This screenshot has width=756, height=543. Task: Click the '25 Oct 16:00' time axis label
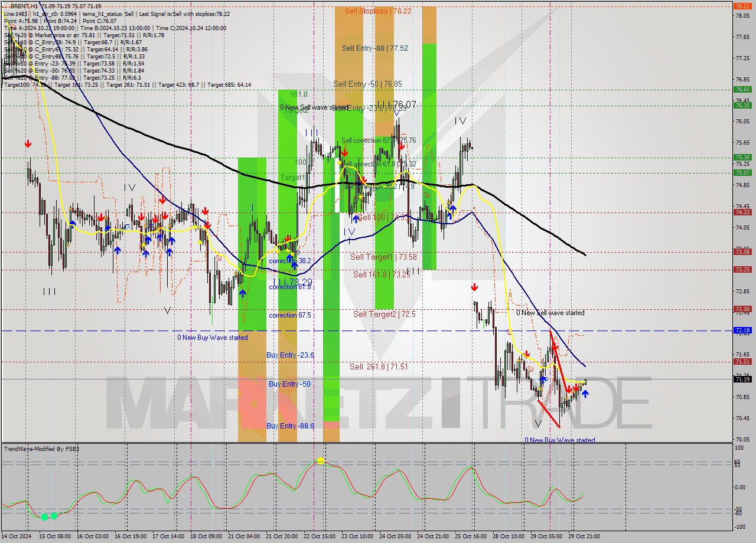coord(471,537)
